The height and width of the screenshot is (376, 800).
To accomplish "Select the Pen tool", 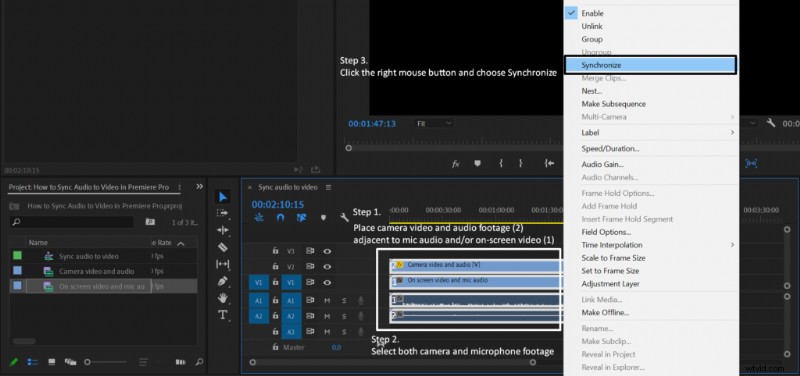I will (x=222, y=281).
